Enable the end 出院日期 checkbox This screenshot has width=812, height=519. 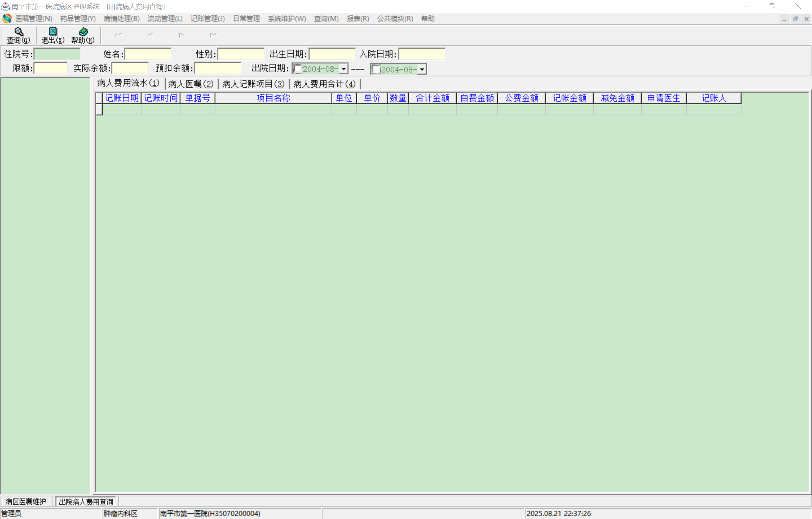point(376,69)
